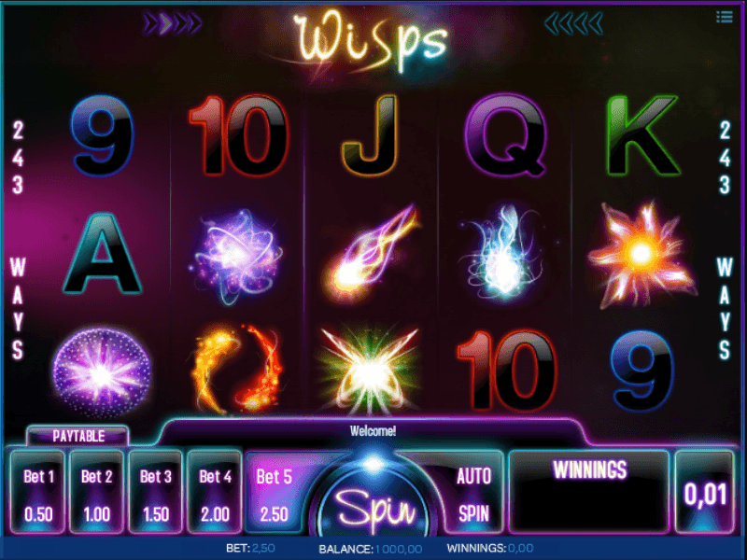Screen dimensions: 747x560
Task: Click the teal left-pointing arrows
Action: (573, 22)
